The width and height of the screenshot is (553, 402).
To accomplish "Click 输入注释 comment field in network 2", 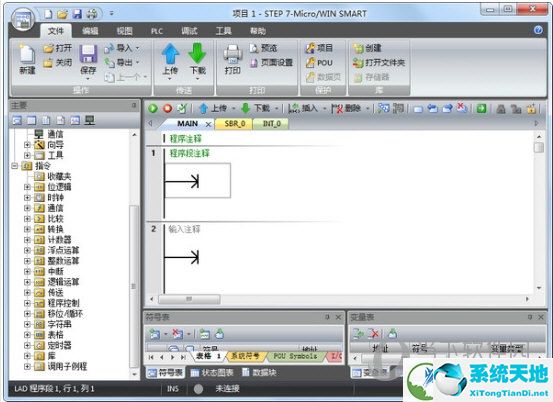I will coord(184,229).
